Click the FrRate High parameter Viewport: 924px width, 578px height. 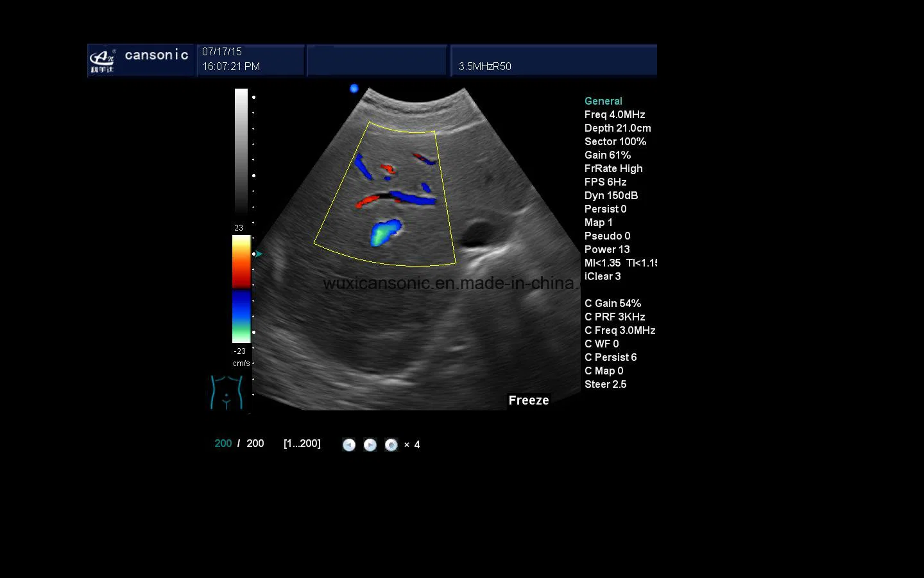coord(613,168)
